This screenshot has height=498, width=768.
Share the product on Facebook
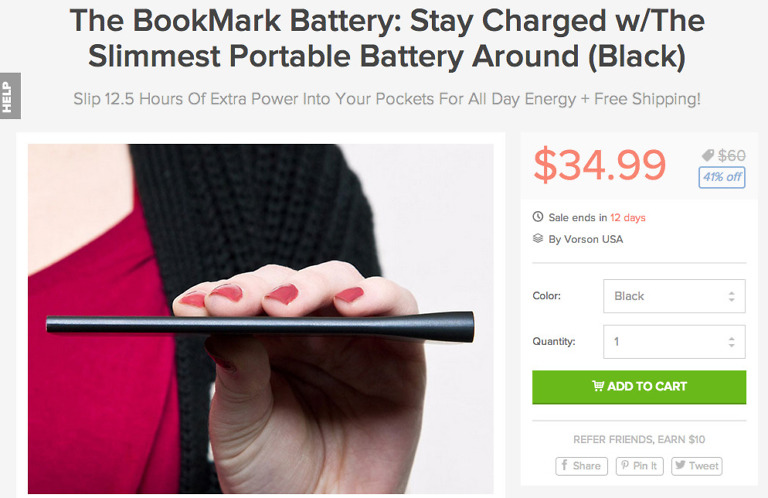[x=581, y=466]
